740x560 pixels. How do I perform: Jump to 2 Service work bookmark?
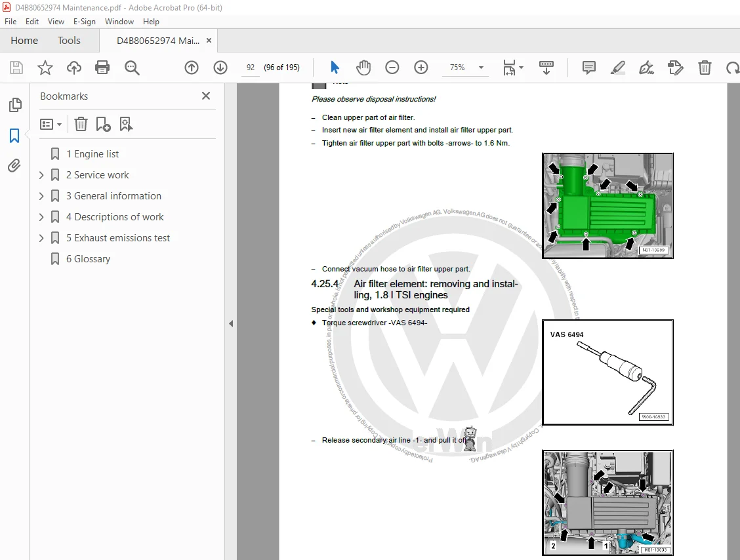tap(97, 175)
